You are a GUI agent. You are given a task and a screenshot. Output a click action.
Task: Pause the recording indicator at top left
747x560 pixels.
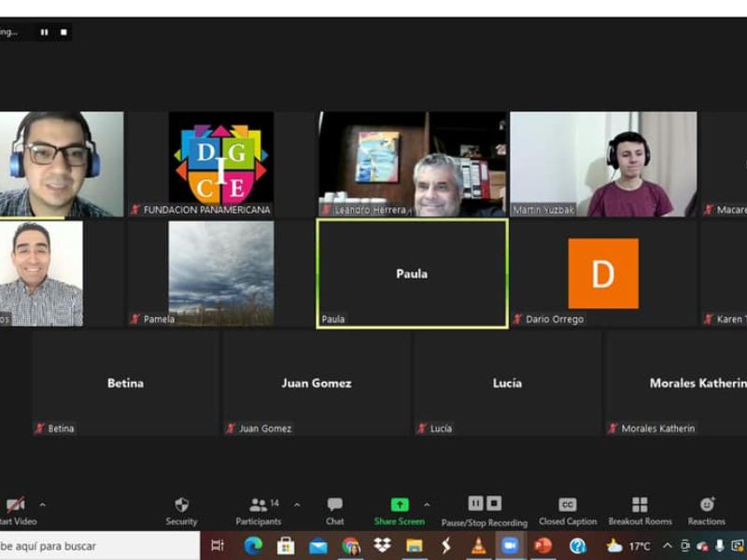coord(44,32)
